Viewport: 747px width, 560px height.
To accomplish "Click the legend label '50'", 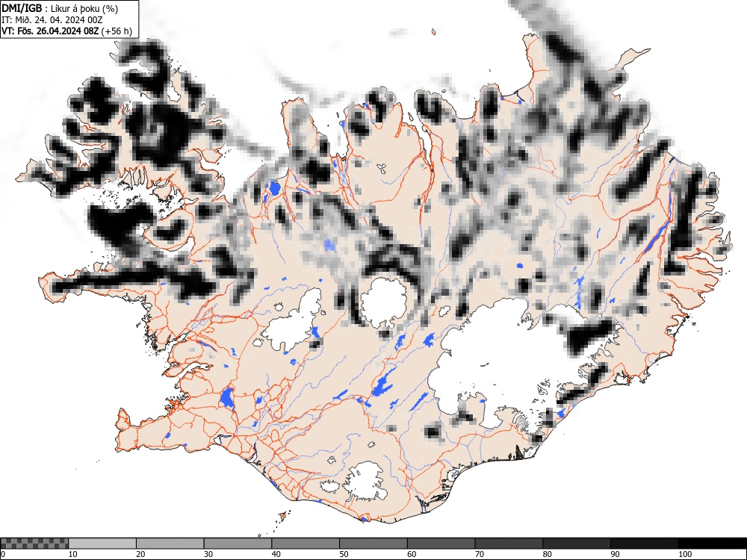I will [344, 554].
